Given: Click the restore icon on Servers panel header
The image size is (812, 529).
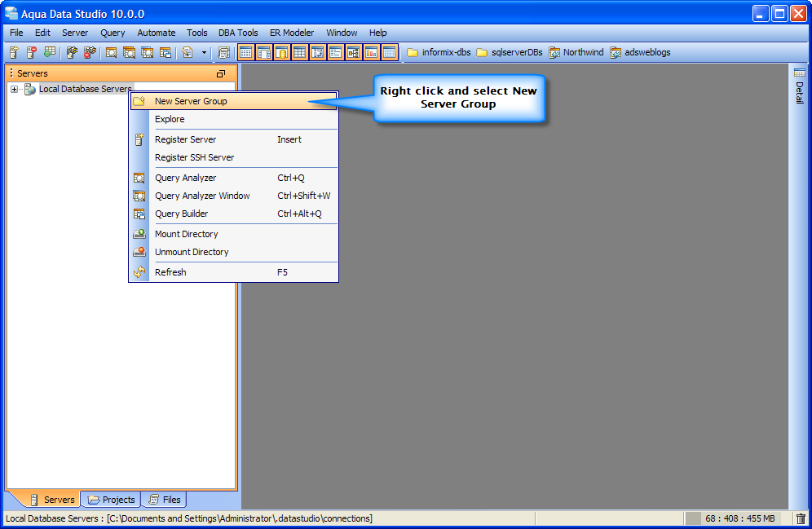Looking at the screenshot, I should pyautogui.click(x=221, y=74).
